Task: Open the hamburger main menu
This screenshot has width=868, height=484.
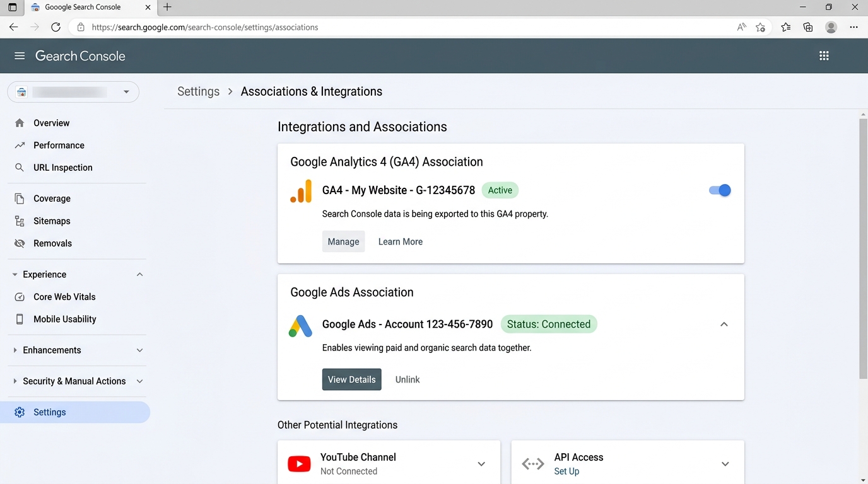Action: point(20,56)
